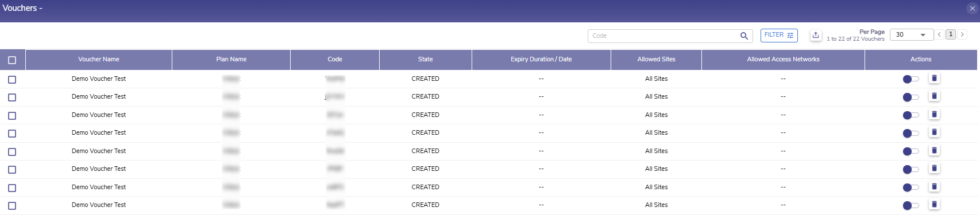Screen dimensions: 980x215
Task: Close the Vouchers dialog with the X
Action: pyautogui.click(x=972, y=8)
